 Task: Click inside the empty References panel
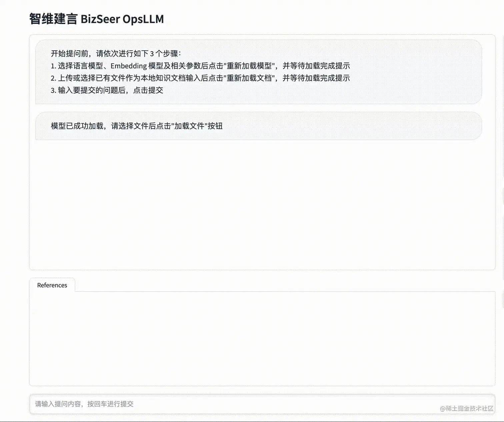click(262, 338)
